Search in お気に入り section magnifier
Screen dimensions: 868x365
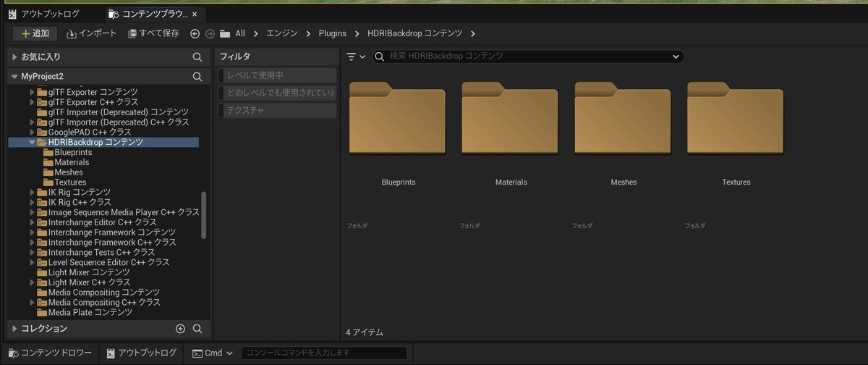(197, 56)
